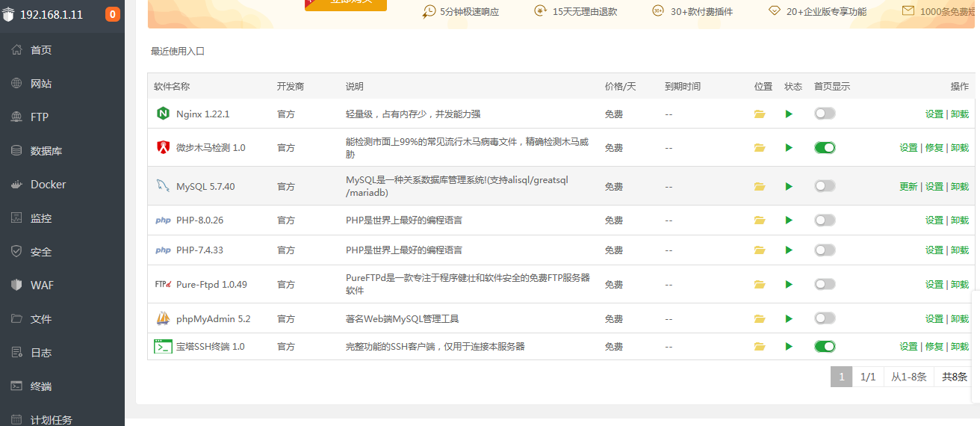Click 设置 for PHP-7.4.33

[934, 250]
